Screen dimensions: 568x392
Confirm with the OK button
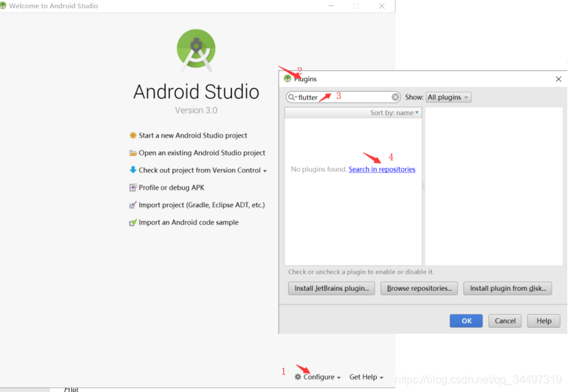click(466, 321)
